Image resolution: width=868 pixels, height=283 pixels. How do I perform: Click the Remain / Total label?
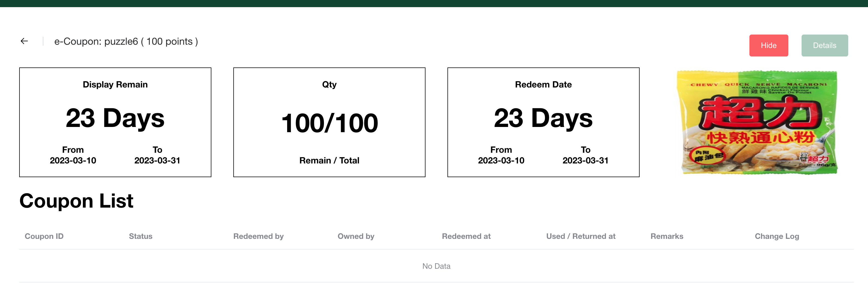329,160
